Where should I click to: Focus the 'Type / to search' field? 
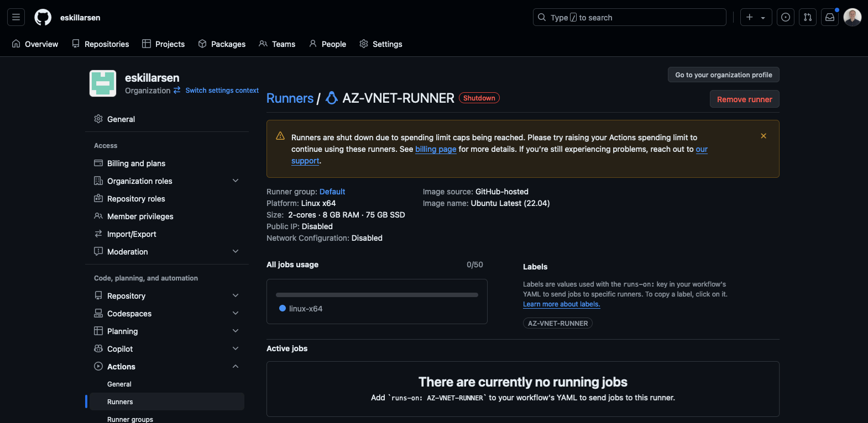[629, 17]
